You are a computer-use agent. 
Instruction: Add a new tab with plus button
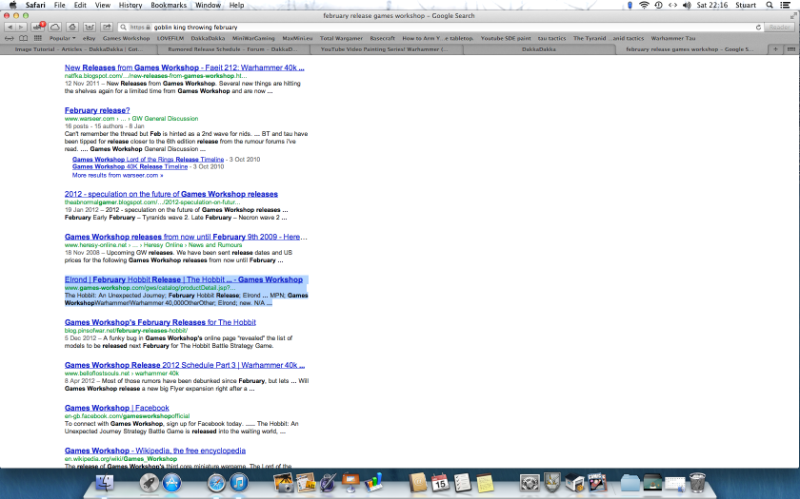coord(776,49)
